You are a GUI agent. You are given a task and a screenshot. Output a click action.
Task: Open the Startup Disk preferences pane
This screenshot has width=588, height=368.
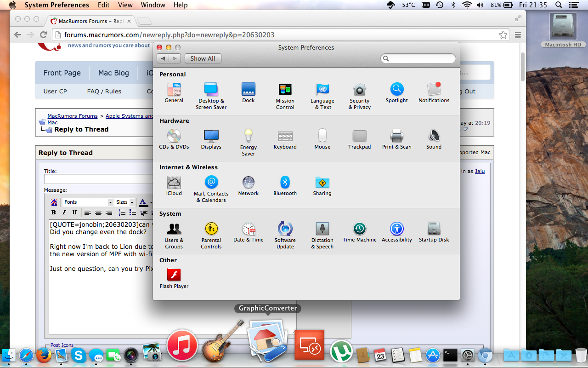[434, 232]
